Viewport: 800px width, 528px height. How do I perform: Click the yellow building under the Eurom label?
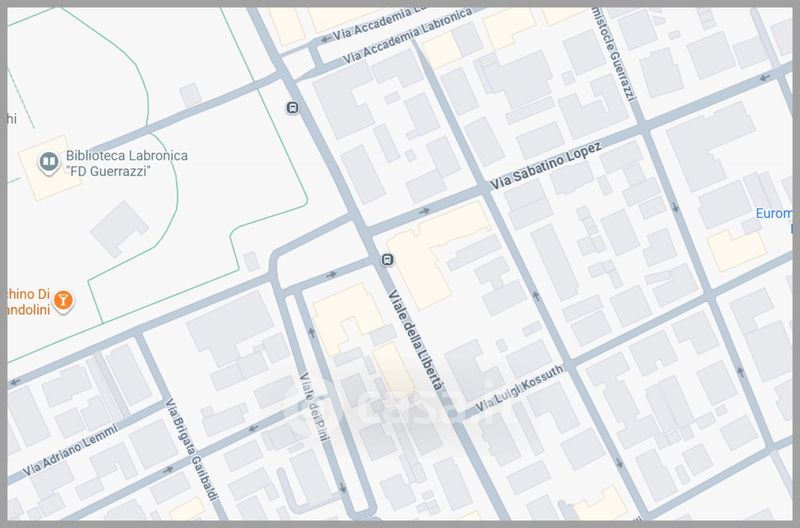click(x=736, y=250)
